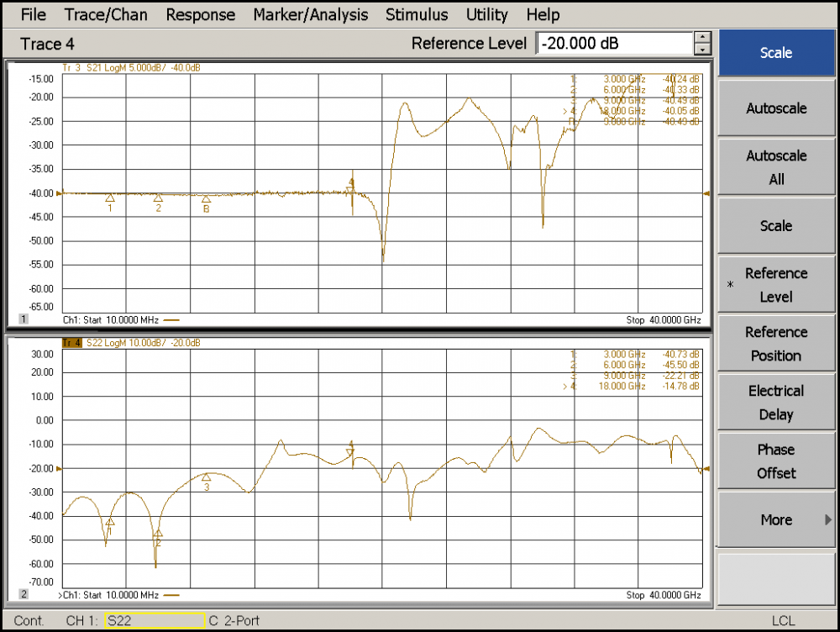Open the Help menu

[543, 14]
